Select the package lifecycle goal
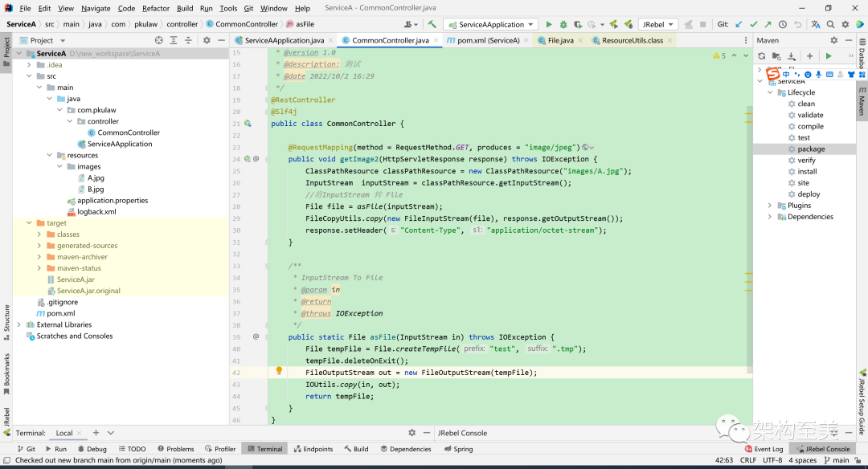This screenshot has width=868, height=469. (x=810, y=149)
